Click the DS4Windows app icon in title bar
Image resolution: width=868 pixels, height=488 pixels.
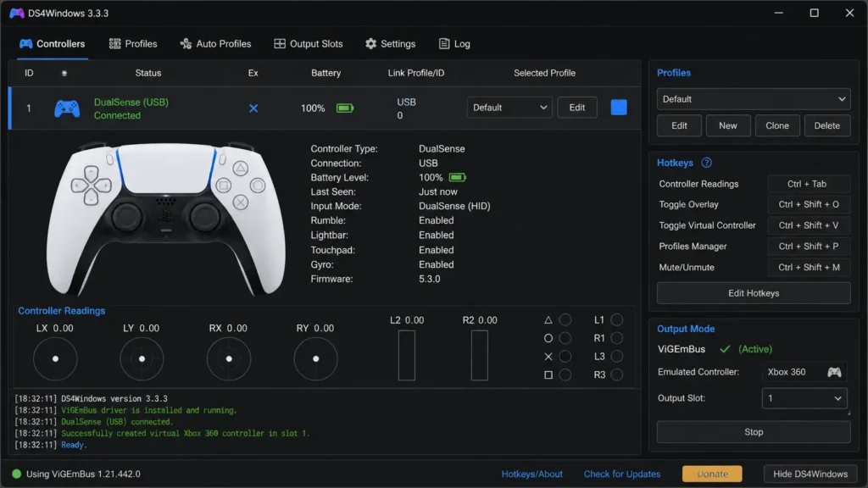click(x=17, y=13)
